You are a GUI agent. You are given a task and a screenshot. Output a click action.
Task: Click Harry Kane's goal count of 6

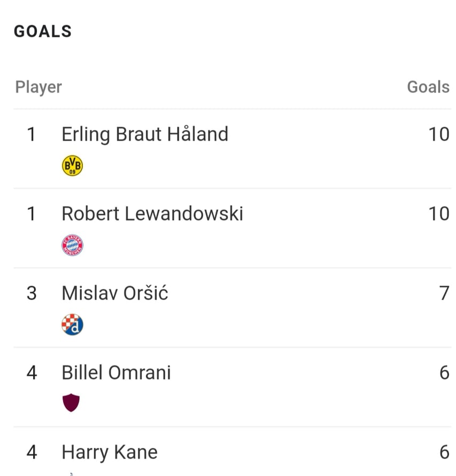(x=444, y=452)
